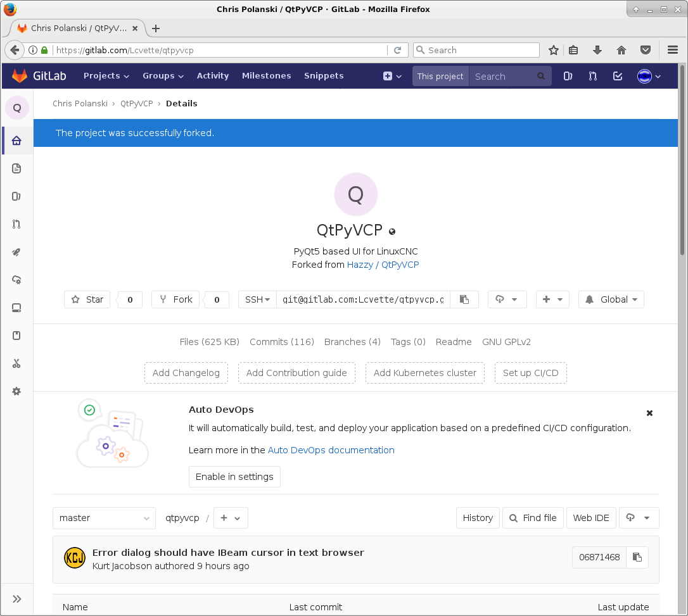
Task: Open Milestones in the navbar
Action: tap(266, 76)
